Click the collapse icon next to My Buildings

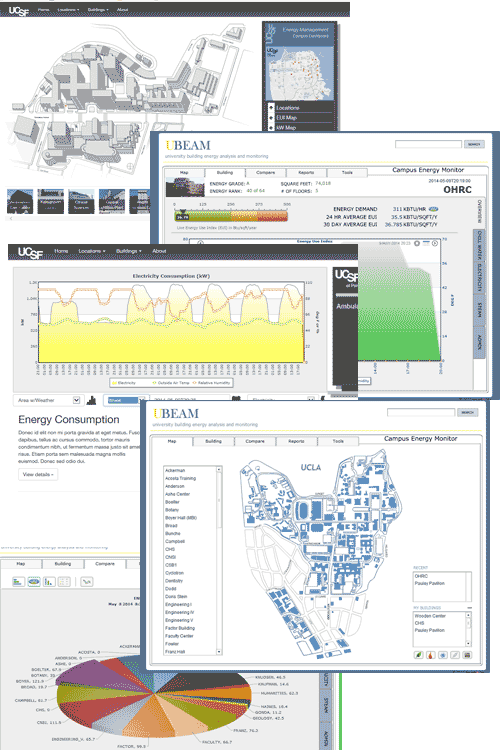[469, 607]
